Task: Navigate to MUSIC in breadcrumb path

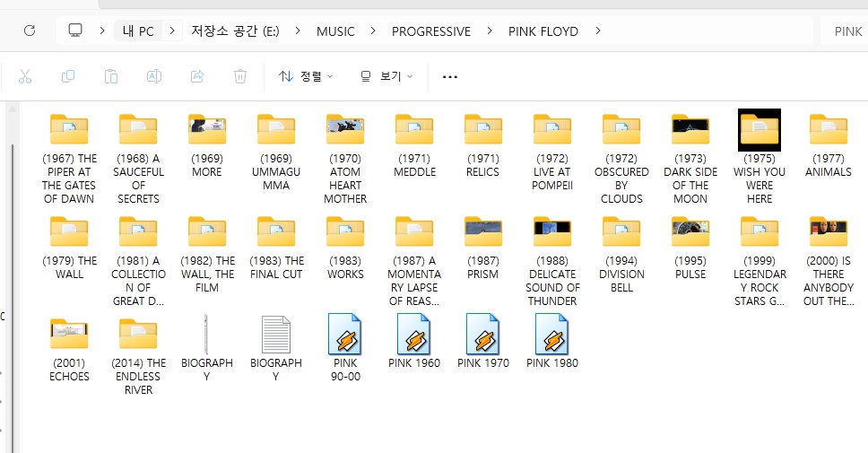Action: tap(335, 30)
